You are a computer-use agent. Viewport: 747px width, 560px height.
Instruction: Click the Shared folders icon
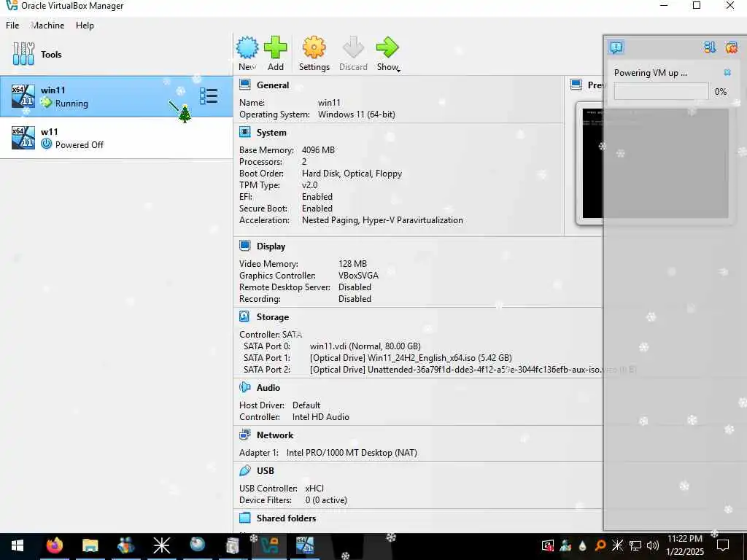pyautogui.click(x=245, y=518)
